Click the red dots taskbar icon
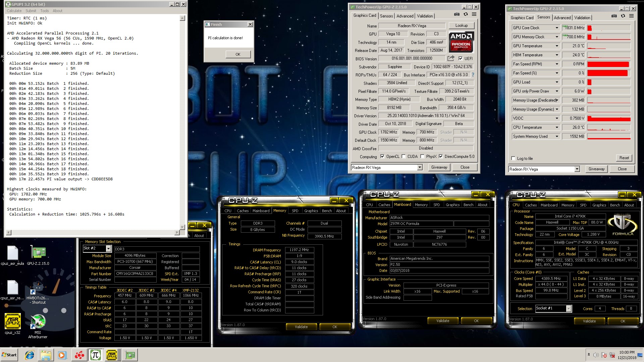The width and height of the screenshot is (644, 362). tap(79, 355)
